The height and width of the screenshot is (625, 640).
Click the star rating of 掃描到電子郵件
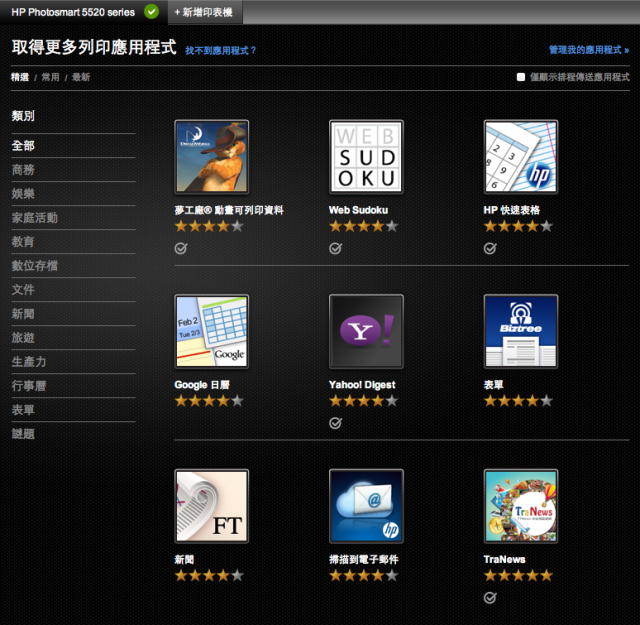[364, 576]
